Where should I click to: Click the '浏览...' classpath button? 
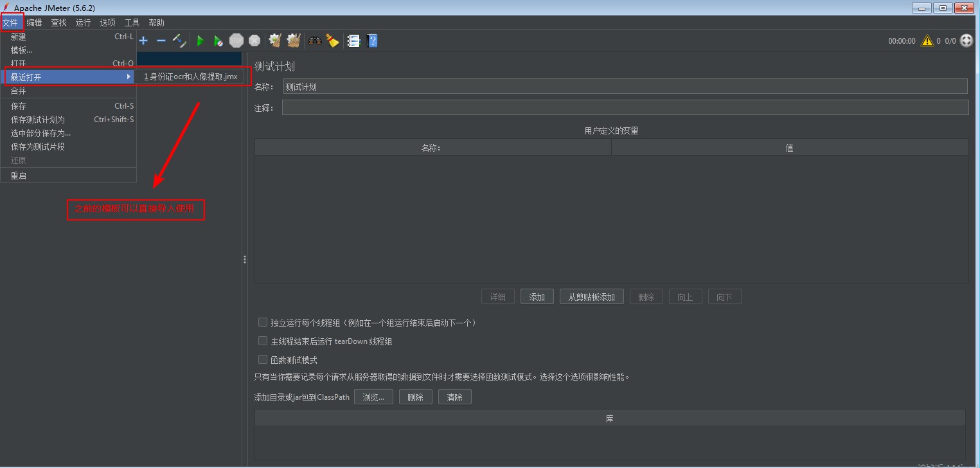click(x=373, y=397)
